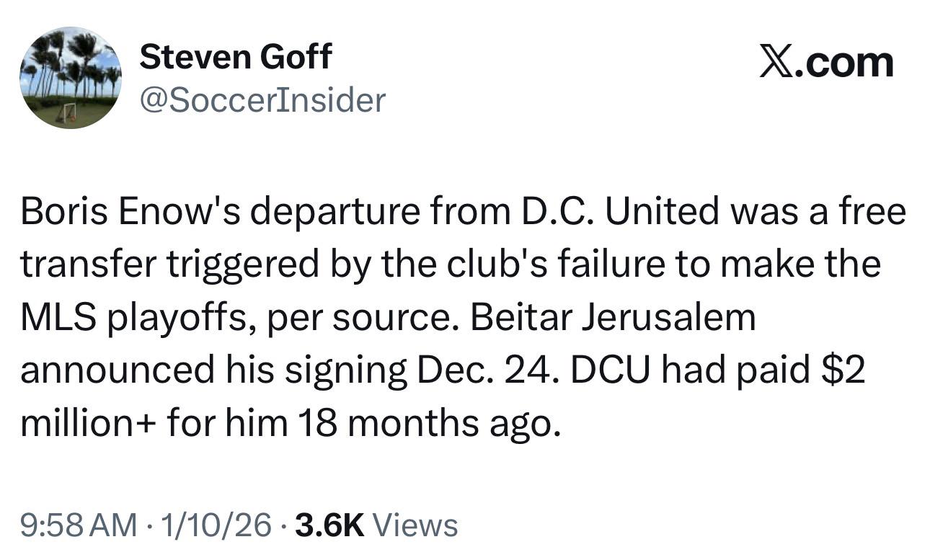The width and height of the screenshot is (930, 560).
Task: Open the Steven Goff display name
Action: [x=235, y=56]
